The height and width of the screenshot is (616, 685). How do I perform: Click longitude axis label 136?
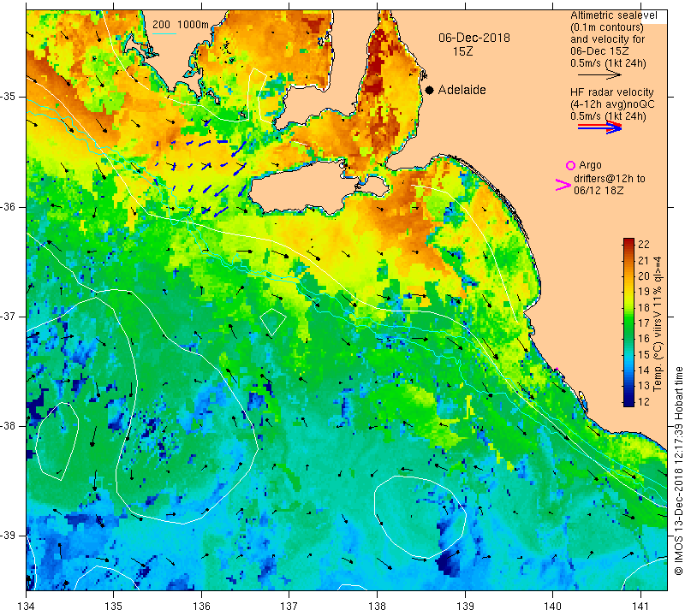(x=201, y=606)
